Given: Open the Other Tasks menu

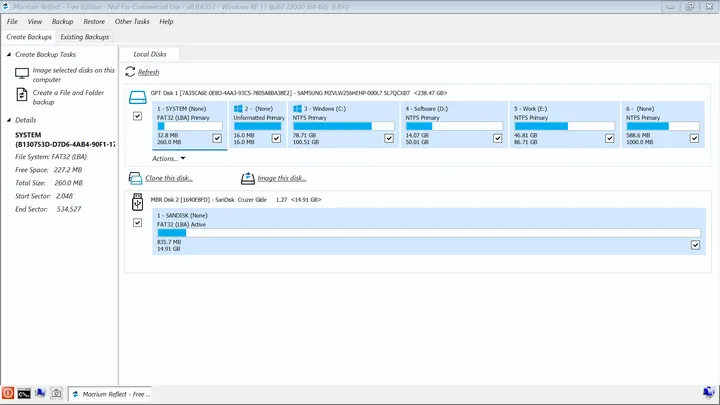Looking at the screenshot, I should [x=131, y=21].
